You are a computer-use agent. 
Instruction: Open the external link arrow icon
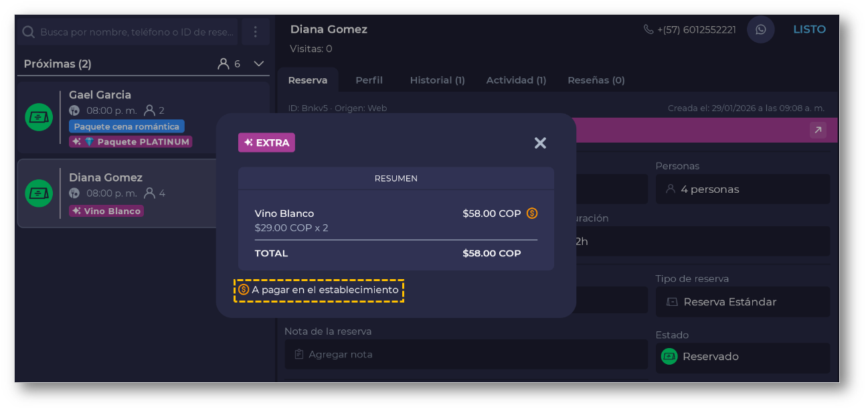[818, 130]
